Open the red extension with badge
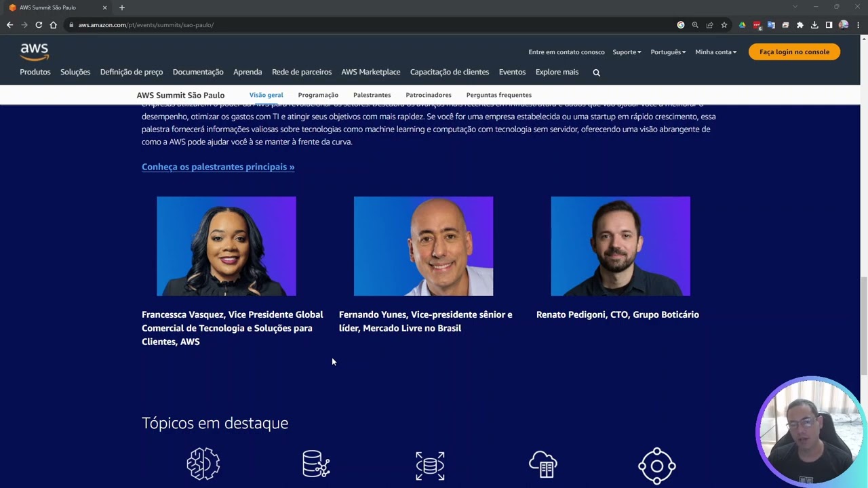The width and height of the screenshot is (868, 488). (757, 25)
